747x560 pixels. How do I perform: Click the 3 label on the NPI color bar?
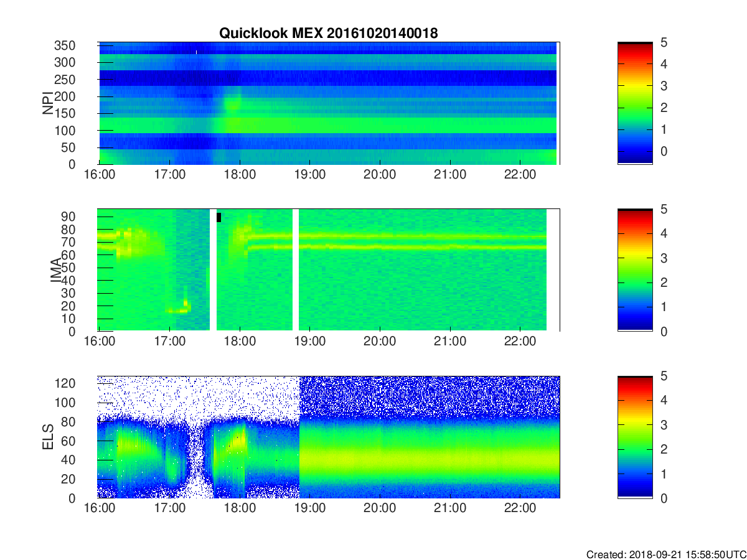[663, 86]
